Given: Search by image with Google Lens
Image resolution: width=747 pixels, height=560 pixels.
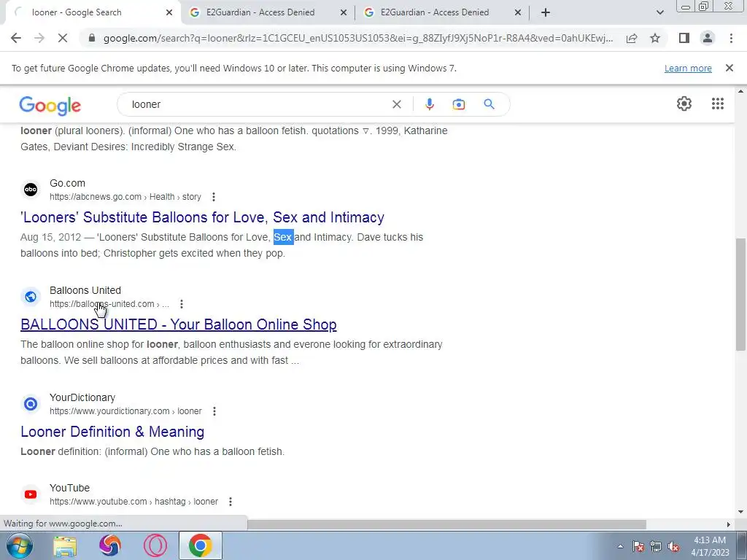Looking at the screenshot, I should tap(458, 104).
